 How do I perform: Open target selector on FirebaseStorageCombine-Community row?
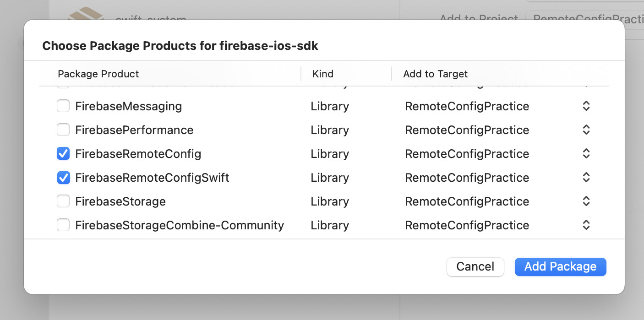coord(586,225)
